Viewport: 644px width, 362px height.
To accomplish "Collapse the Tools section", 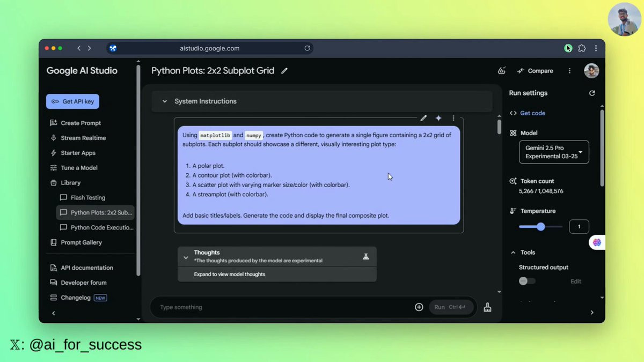I will 513,253.
